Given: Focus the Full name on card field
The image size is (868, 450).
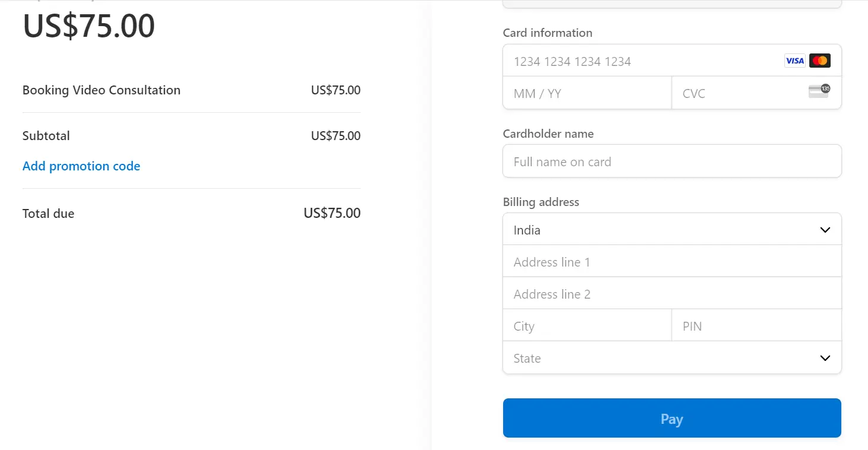Looking at the screenshot, I should [672, 161].
